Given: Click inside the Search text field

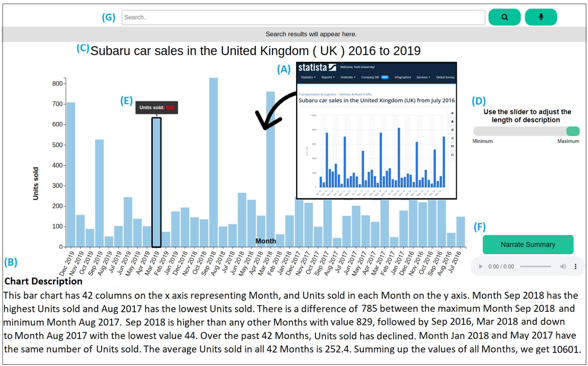Looking at the screenshot, I should point(303,17).
